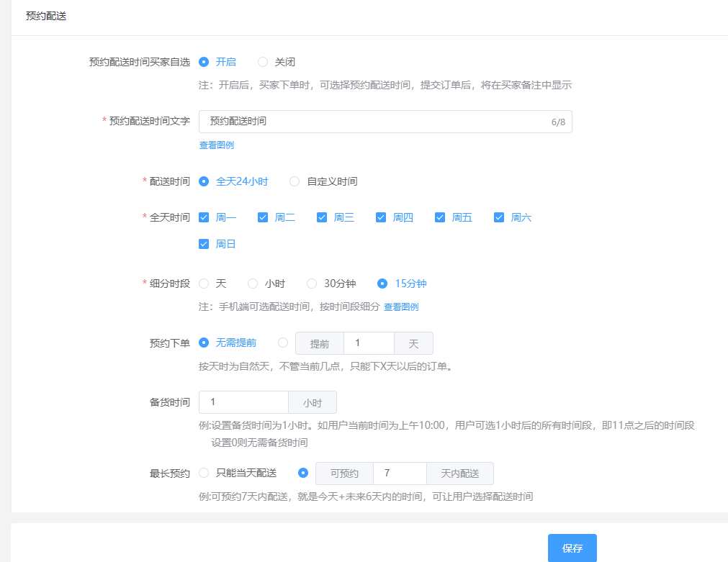Uncheck the 周六 checkbox
The height and width of the screenshot is (562, 728).
[x=498, y=217]
